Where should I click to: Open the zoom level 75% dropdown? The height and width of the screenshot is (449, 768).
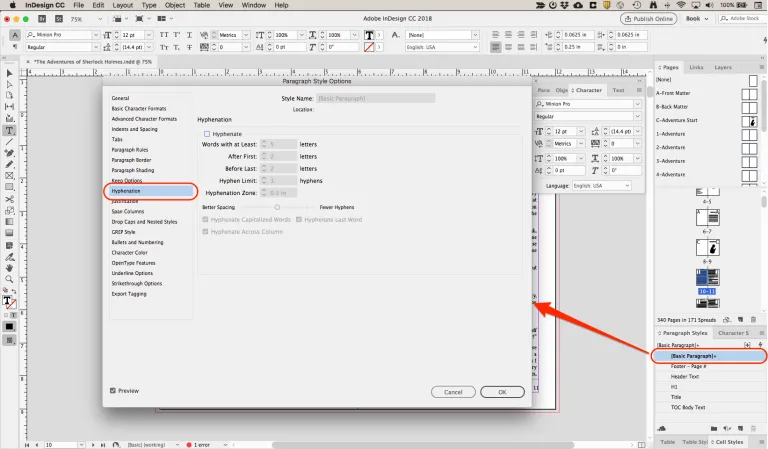100,19
